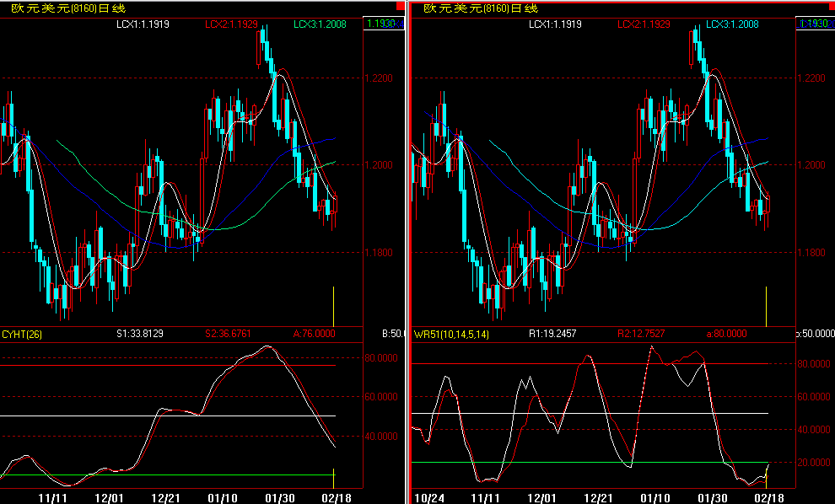Image resolution: width=835 pixels, height=504 pixels.
Task: Click the 01/10 date on left chart timeline
Action: [x=223, y=498]
